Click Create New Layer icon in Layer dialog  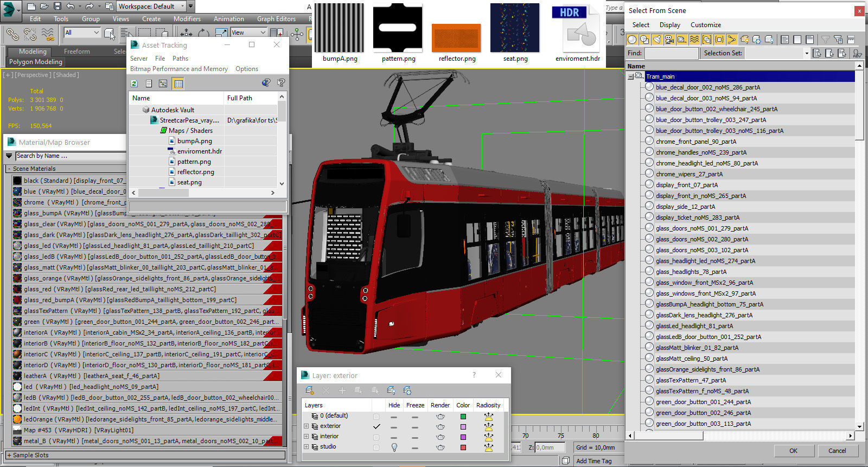(309, 391)
